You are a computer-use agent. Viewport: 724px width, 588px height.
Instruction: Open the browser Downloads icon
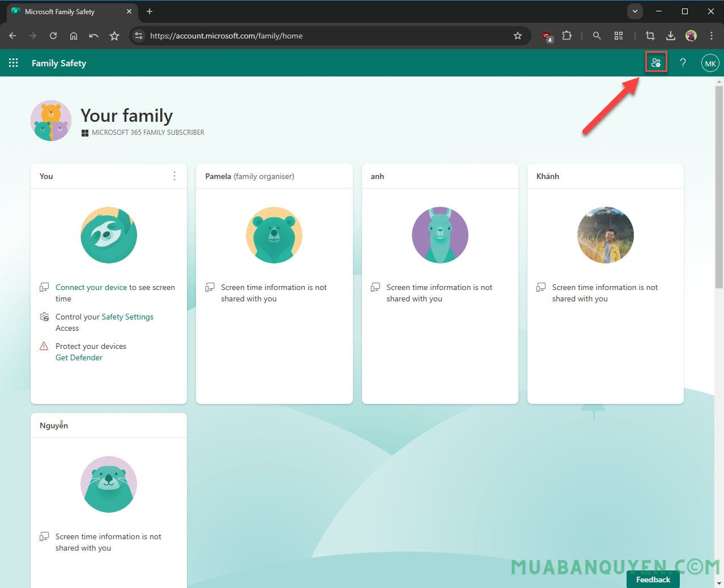pyautogui.click(x=671, y=36)
